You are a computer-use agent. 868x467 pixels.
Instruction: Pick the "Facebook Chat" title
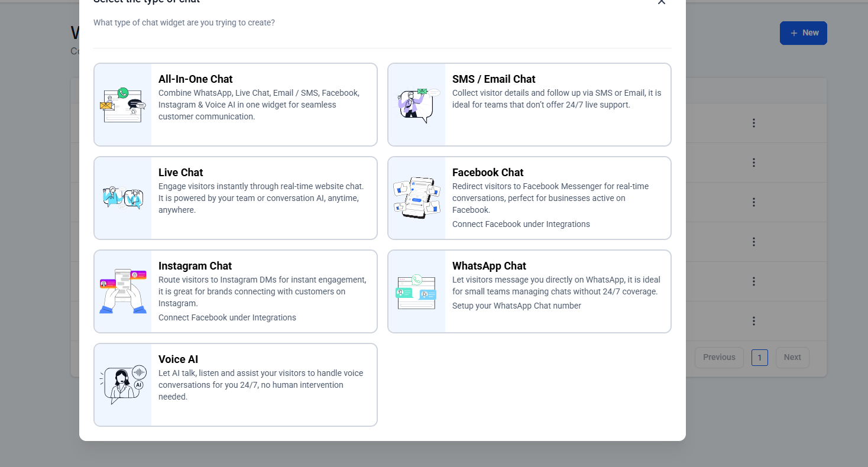coord(488,173)
